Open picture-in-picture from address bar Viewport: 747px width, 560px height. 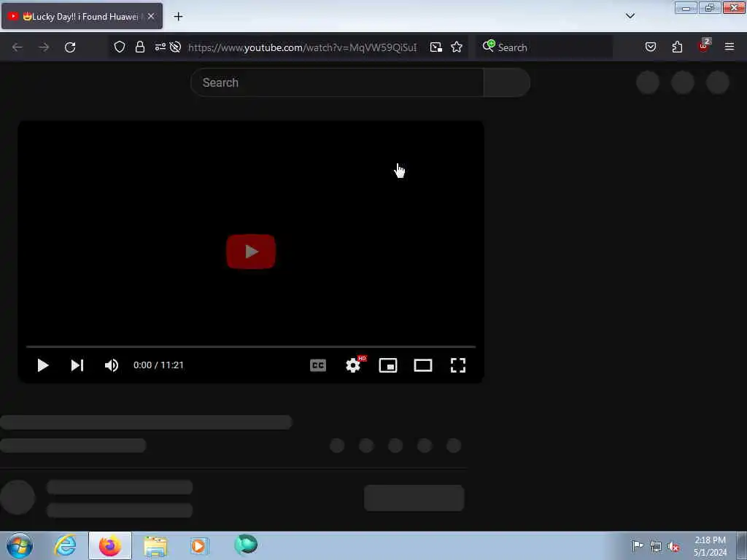coord(436,47)
